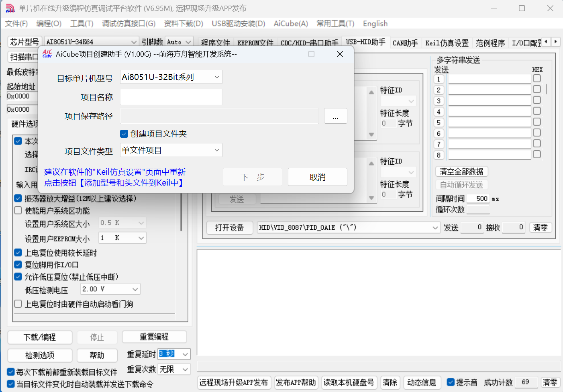563x392 pixels.
Task: Expand the HID device path dropdown
Action: click(435, 228)
